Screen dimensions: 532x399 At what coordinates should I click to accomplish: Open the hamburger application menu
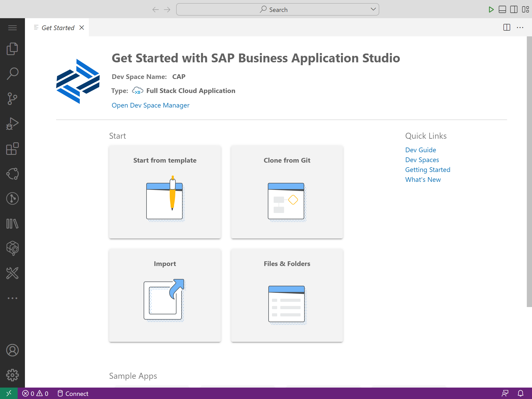coord(12,28)
